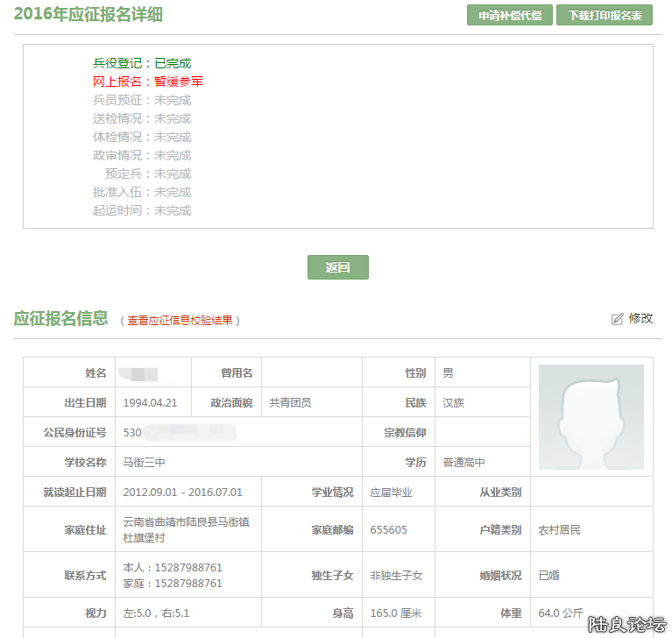Click the 应征报名信息 section heading
Screen dimensions: 672x638
[60, 318]
